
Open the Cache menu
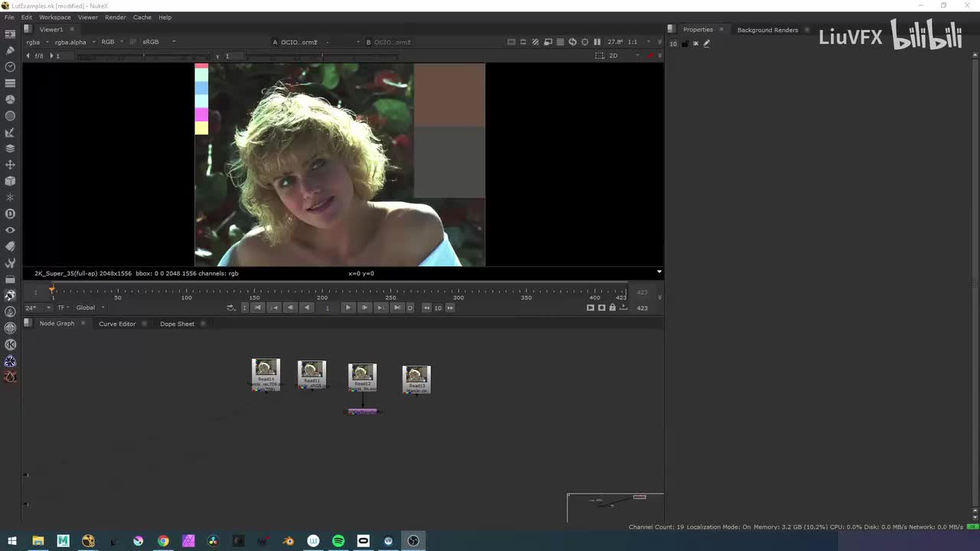click(142, 17)
